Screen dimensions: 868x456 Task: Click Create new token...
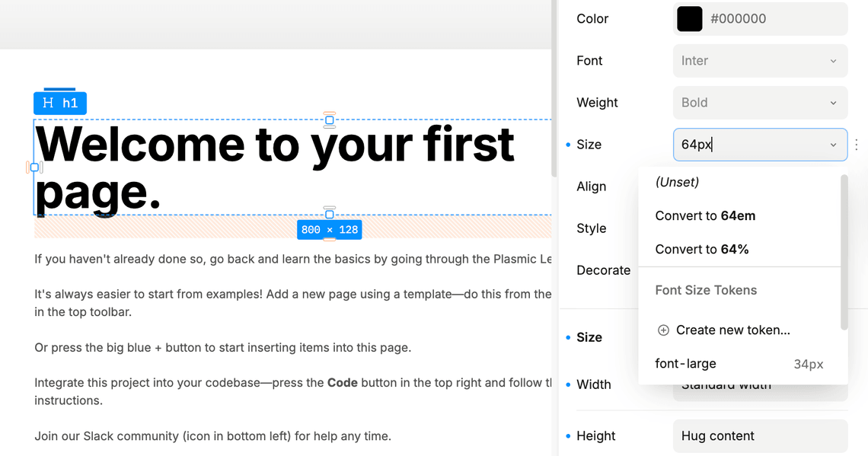click(732, 330)
